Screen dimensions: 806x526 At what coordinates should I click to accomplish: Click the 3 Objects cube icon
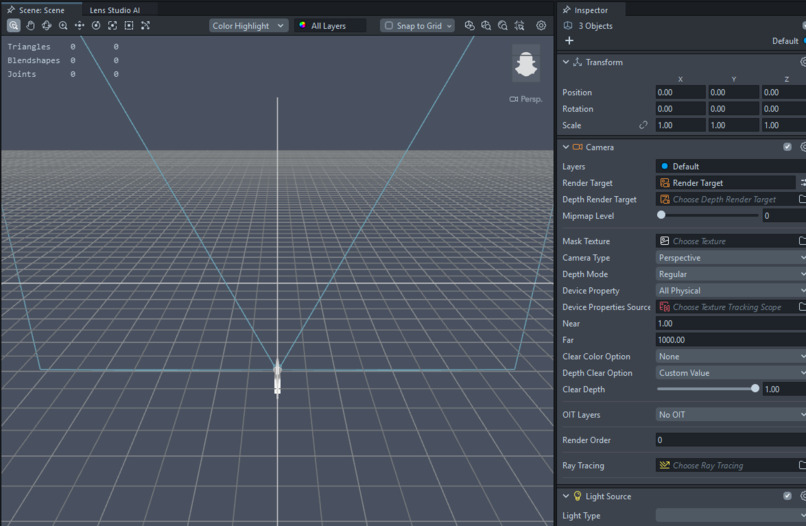[x=568, y=26]
